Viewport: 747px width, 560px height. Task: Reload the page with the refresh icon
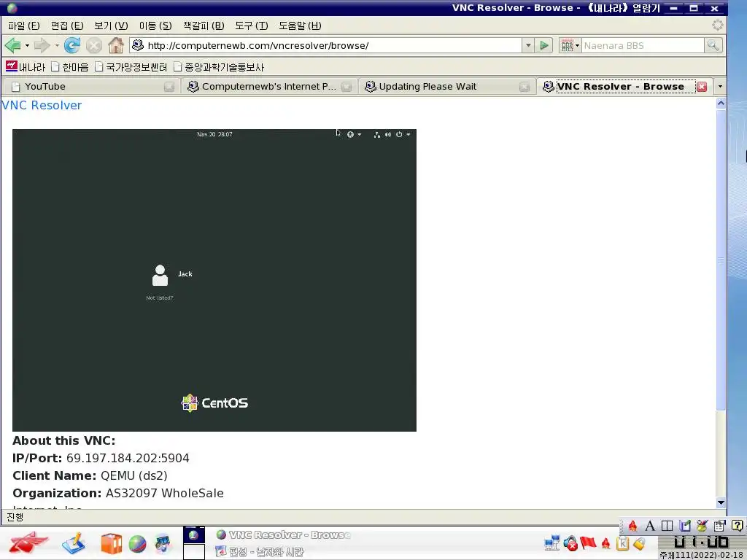tap(72, 45)
